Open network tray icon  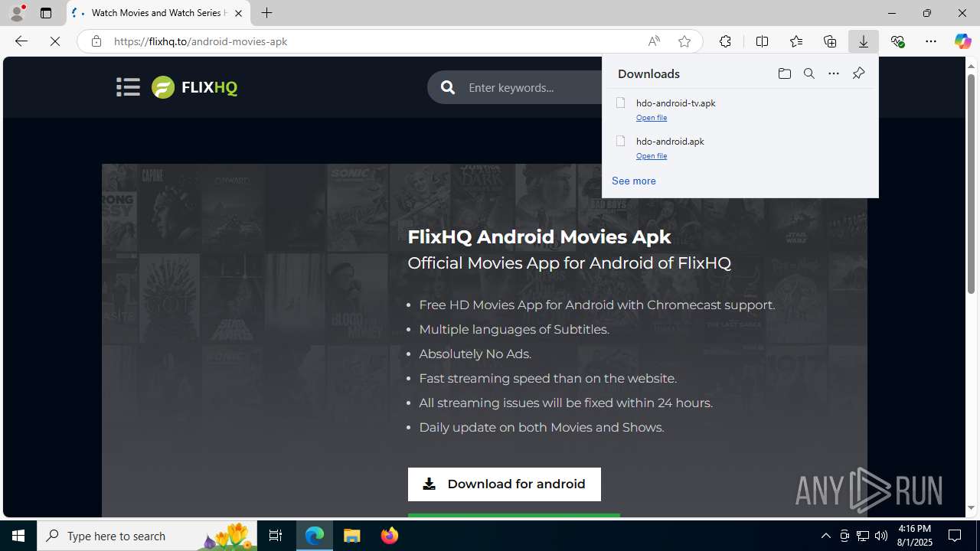coord(863,536)
